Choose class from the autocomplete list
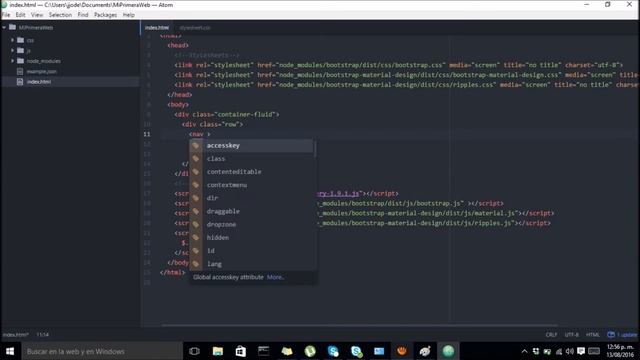 (251, 159)
